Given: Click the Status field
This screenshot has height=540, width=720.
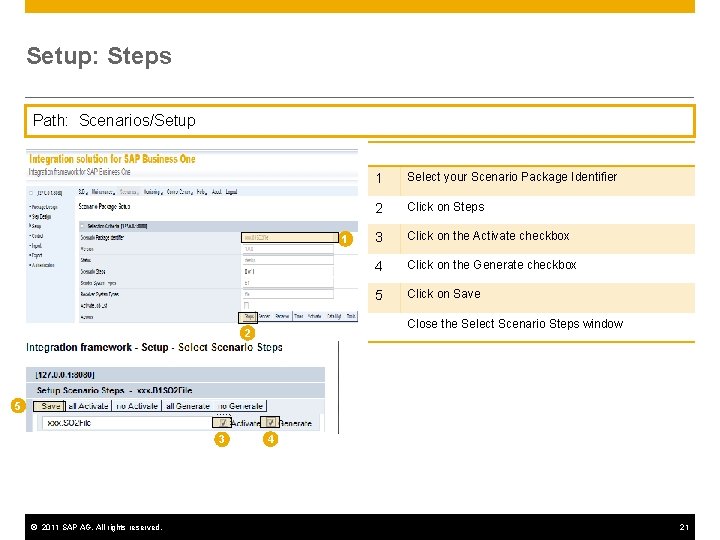Looking at the screenshot, I should click(x=288, y=259).
